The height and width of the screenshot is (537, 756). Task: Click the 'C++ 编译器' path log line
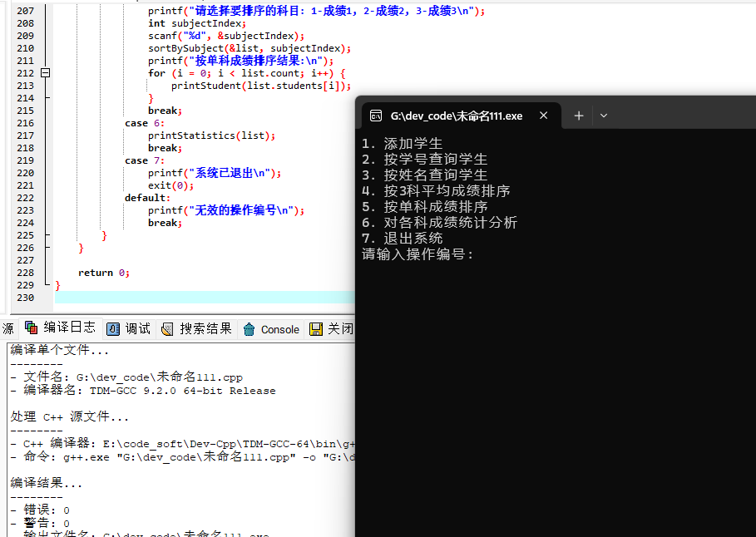183,444
